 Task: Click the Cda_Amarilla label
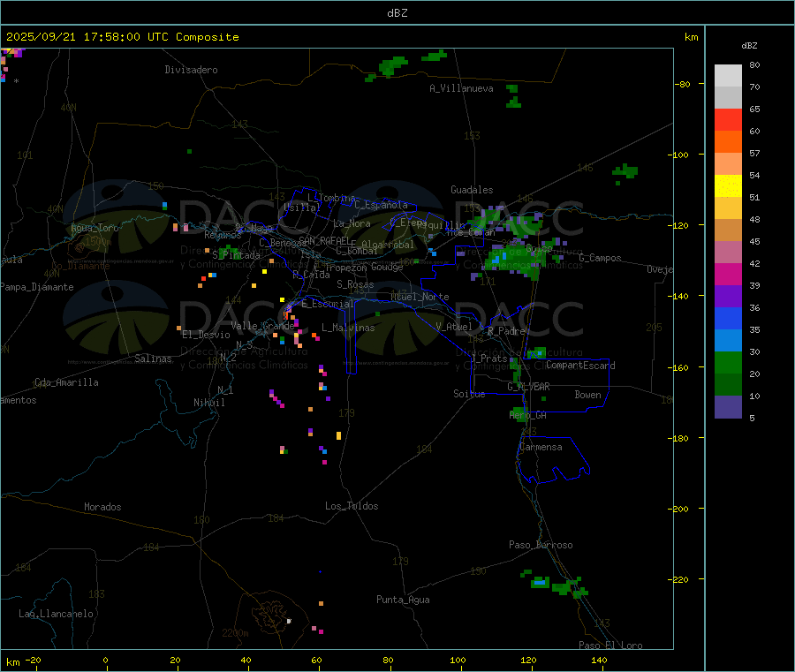(x=66, y=382)
